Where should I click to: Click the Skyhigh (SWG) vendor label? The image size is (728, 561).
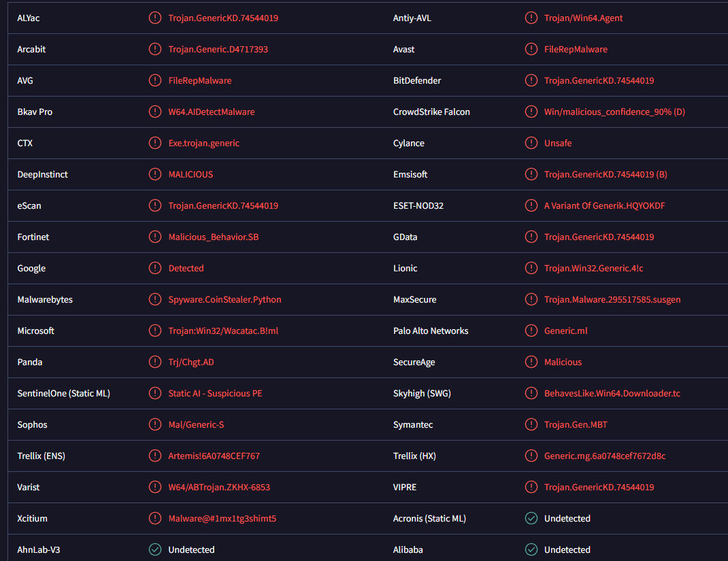(x=422, y=394)
